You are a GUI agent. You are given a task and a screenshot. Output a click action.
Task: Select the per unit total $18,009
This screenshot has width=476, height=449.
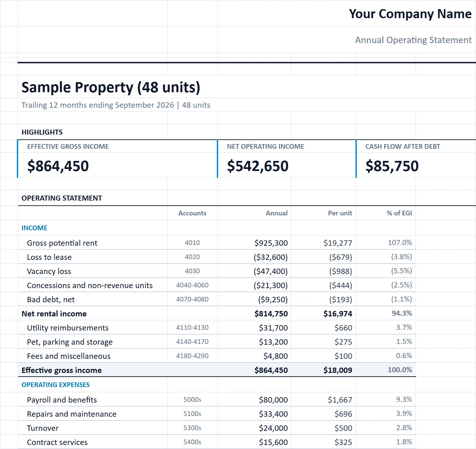pyautogui.click(x=338, y=370)
